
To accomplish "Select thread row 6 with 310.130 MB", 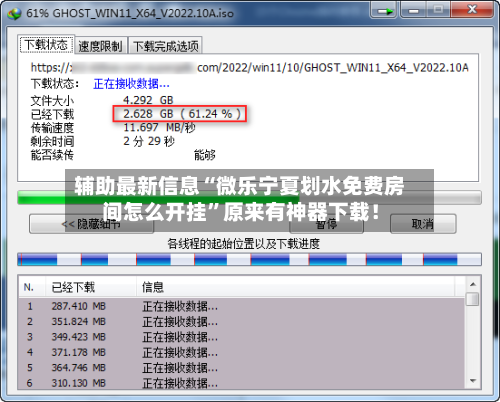I will [x=242, y=383].
